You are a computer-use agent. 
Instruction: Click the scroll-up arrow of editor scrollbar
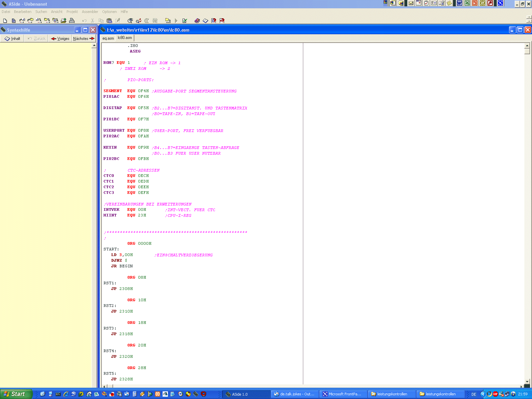[527, 46]
